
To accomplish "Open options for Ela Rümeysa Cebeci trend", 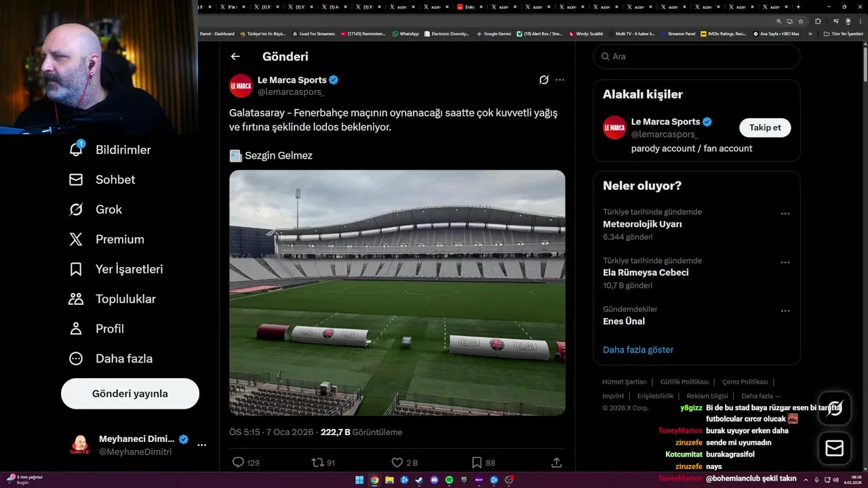I will click(x=785, y=262).
